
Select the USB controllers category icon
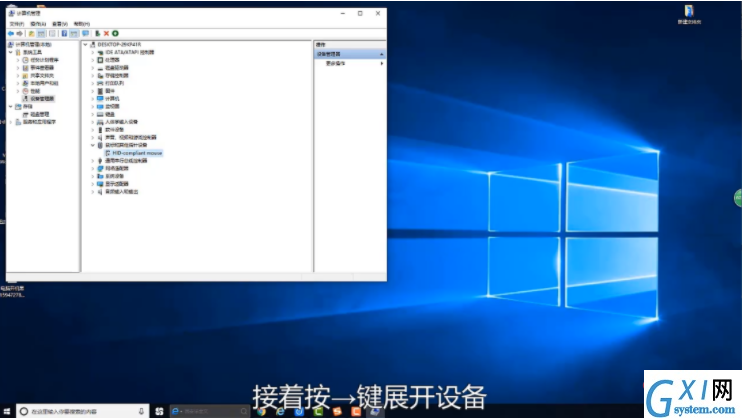[x=100, y=160]
